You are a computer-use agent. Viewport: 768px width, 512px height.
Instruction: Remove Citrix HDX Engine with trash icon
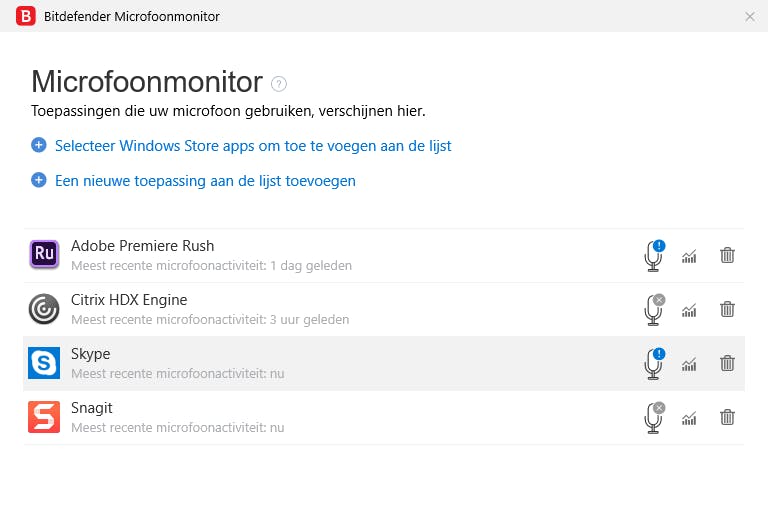727,309
